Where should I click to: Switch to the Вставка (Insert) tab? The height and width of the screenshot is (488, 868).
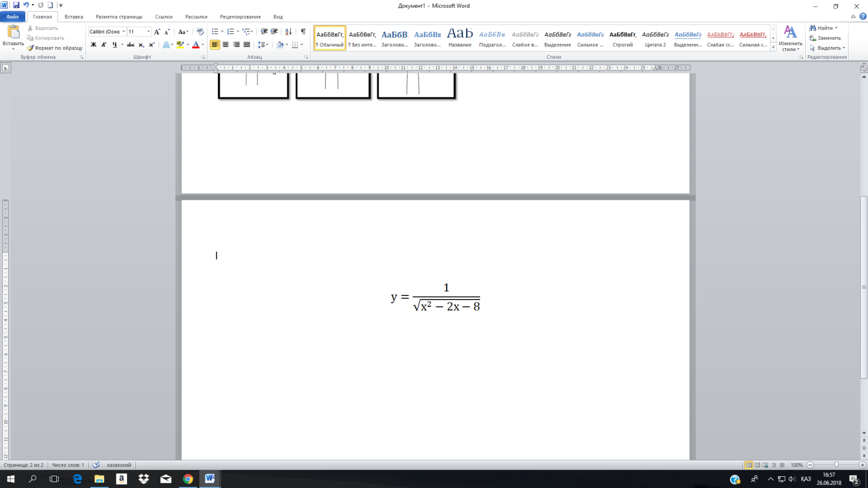point(73,17)
